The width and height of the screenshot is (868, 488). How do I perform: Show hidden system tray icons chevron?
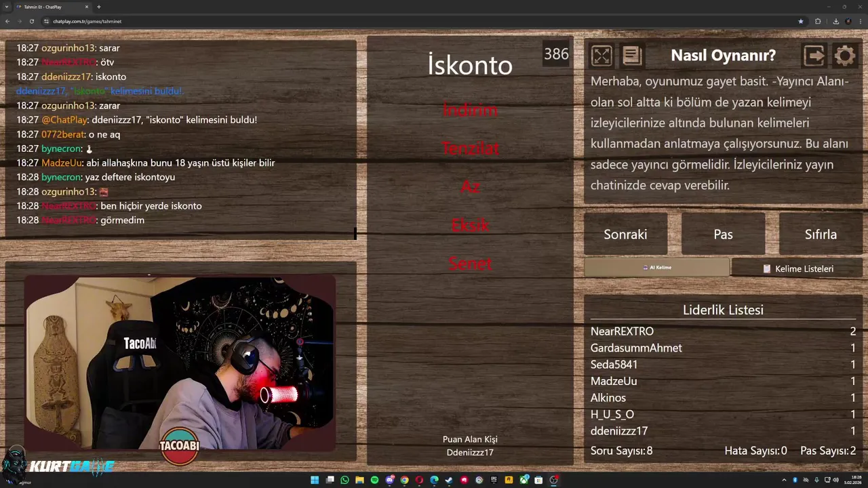784,480
